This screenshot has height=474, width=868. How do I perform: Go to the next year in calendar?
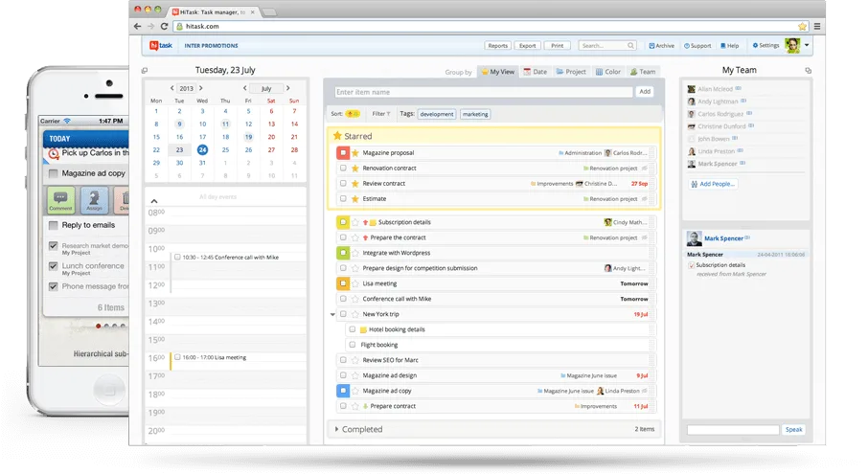(200, 88)
